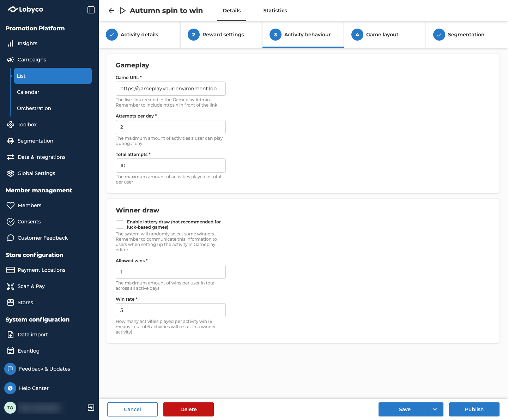Screen dimensions: 508x420
Task: Click the Feedback & Updates icon
Action: point(10,369)
